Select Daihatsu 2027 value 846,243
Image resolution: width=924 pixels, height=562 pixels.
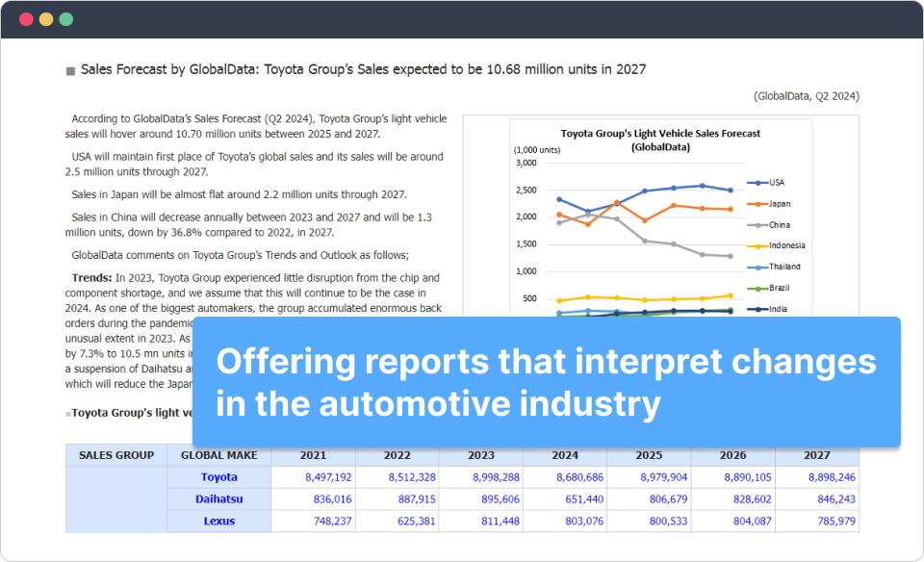point(836,498)
